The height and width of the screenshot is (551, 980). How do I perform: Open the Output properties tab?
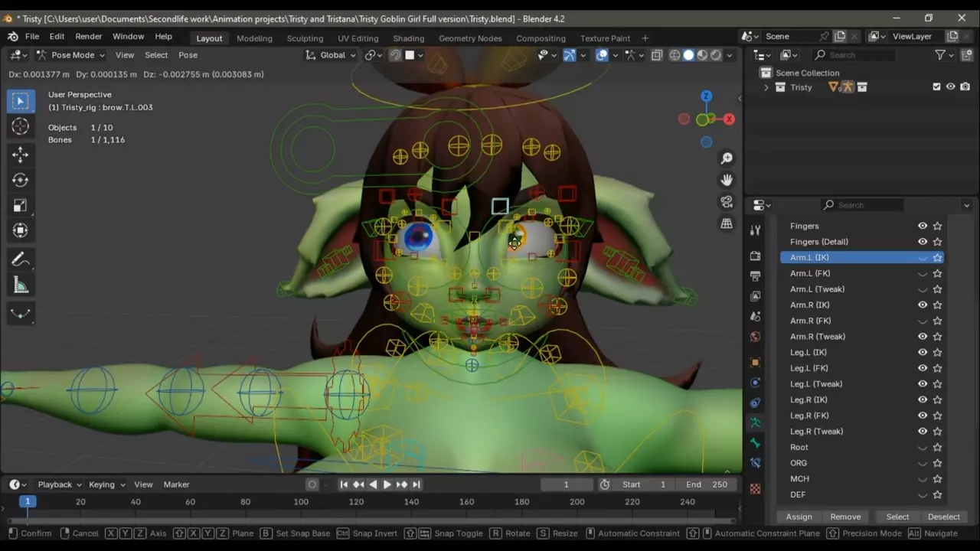756,275
